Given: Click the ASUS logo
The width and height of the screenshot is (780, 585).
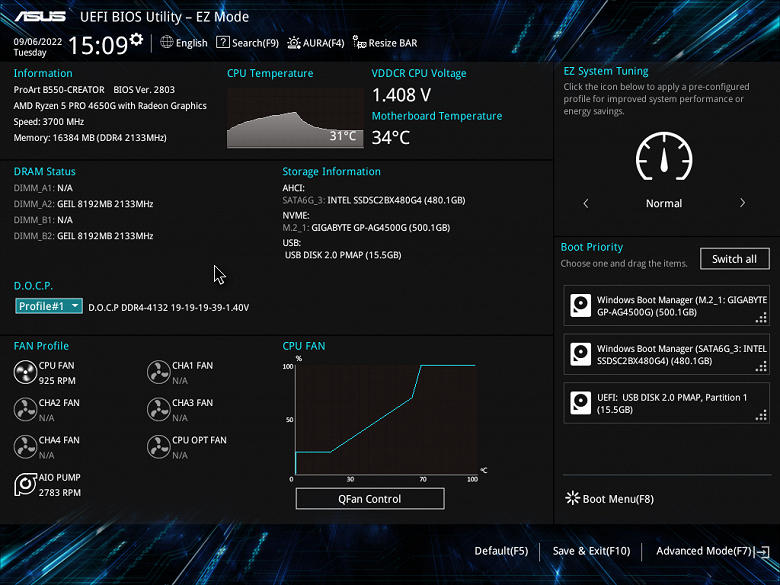Looking at the screenshot, I should click(40, 17).
